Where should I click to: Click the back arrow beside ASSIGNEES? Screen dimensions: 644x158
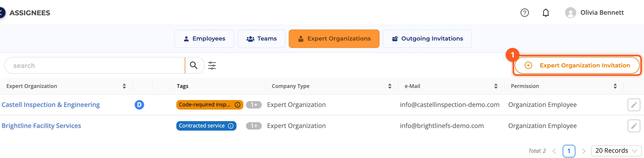pos(2,13)
